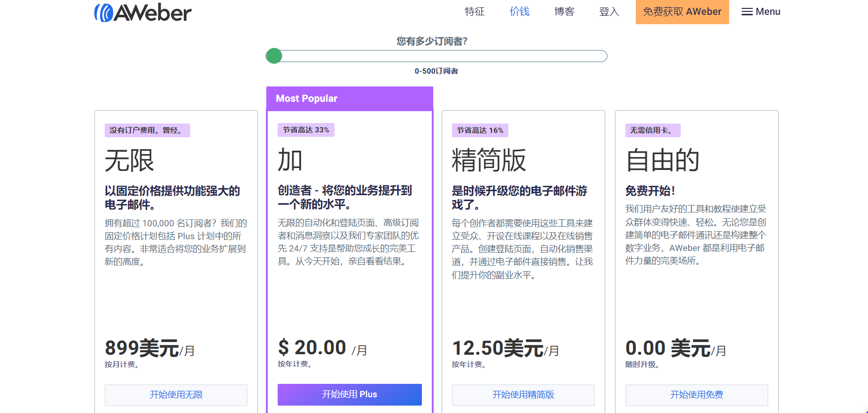The image size is (868, 413).
Task: Click the Most Popular banner
Action: (350, 98)
